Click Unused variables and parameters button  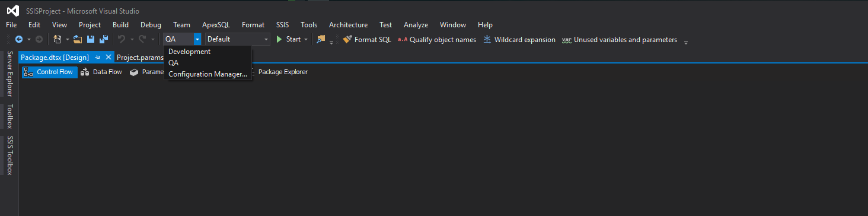point(619,40)
